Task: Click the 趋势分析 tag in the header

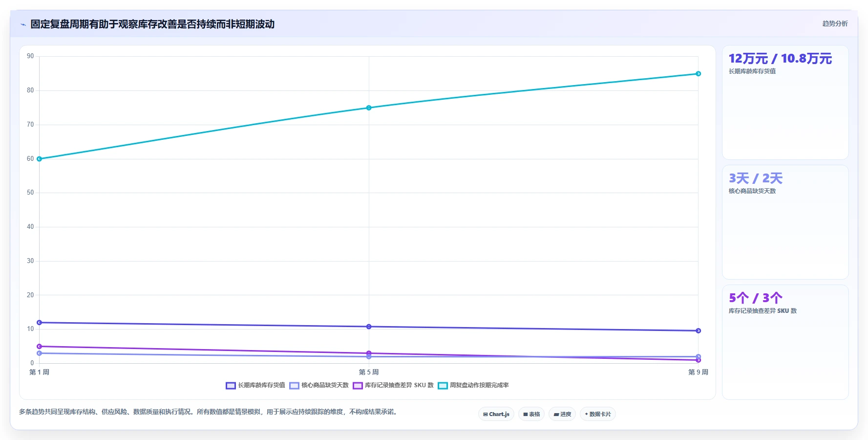Action: 835,23
